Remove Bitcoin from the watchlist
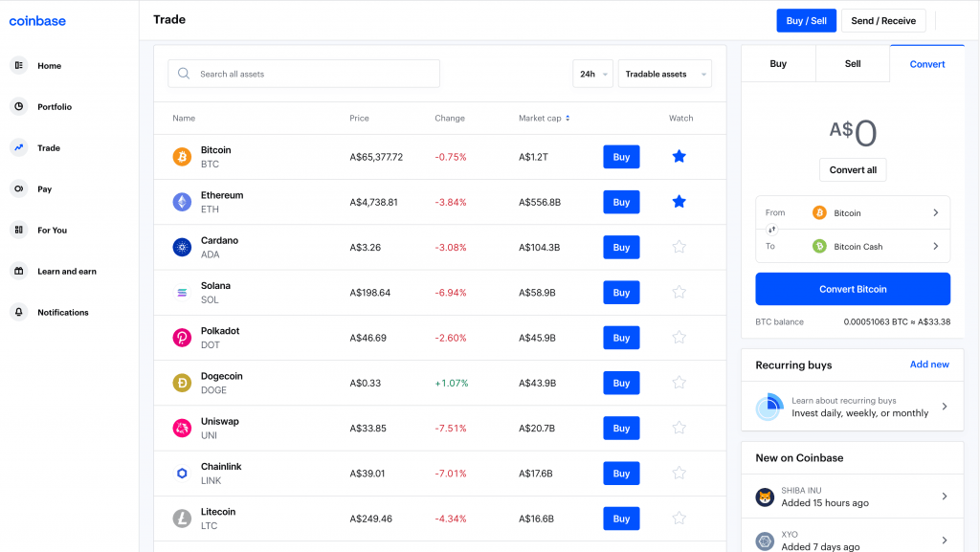The image size is (980, 552). click(679, 156)
